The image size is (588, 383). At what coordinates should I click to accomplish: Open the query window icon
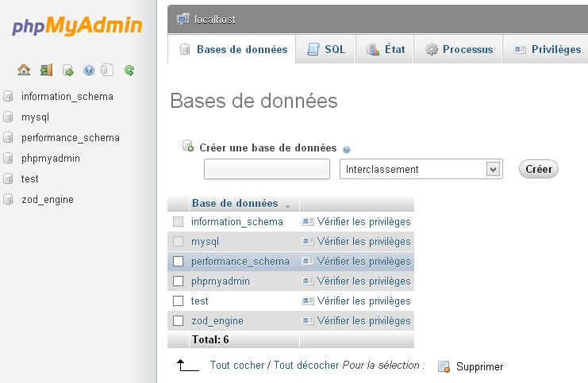(x=68, y=71)
